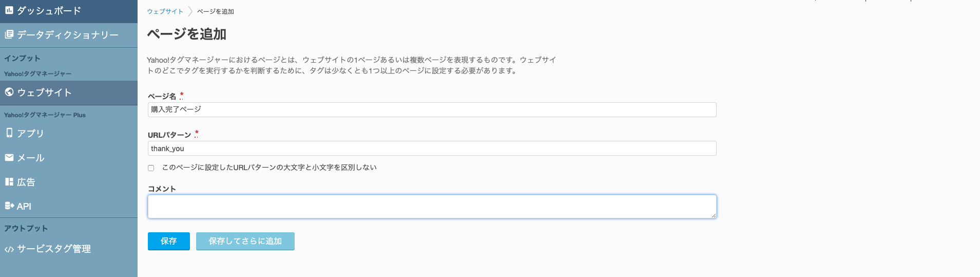The height and width of the screenshot is (277, 980).
Task: Grab the comment box resize handle
Action: click(x=714, y=215)
